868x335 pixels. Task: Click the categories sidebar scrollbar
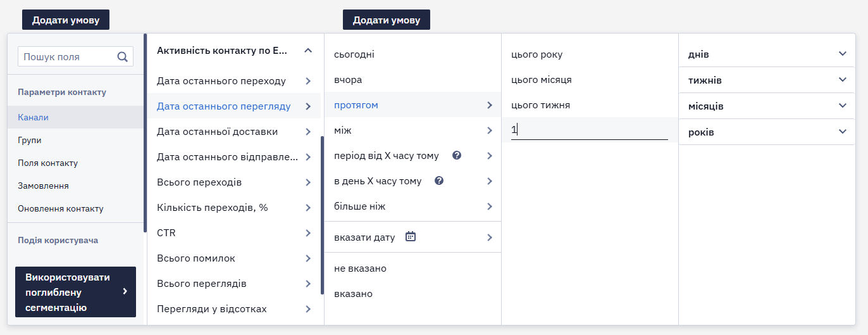(x=146, y=133)
